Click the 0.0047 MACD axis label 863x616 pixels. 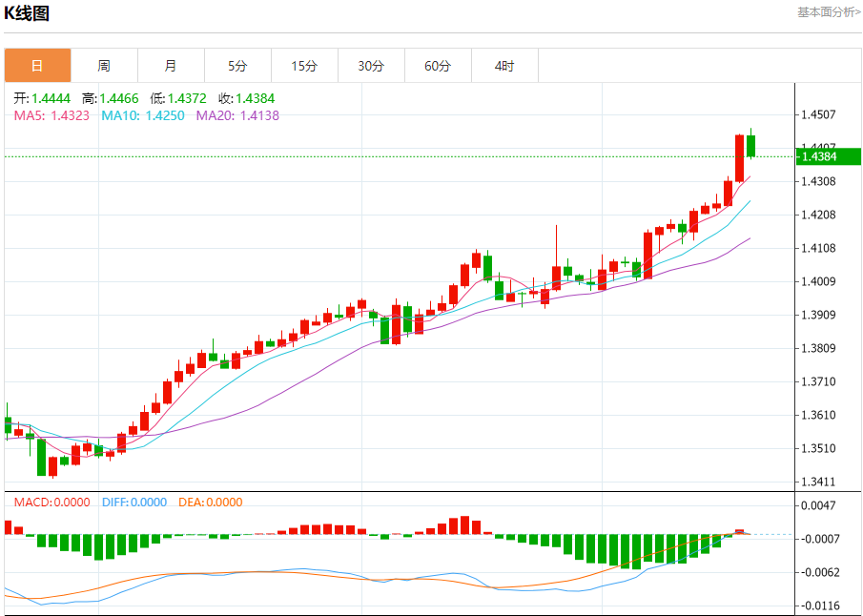click(818, 506)
